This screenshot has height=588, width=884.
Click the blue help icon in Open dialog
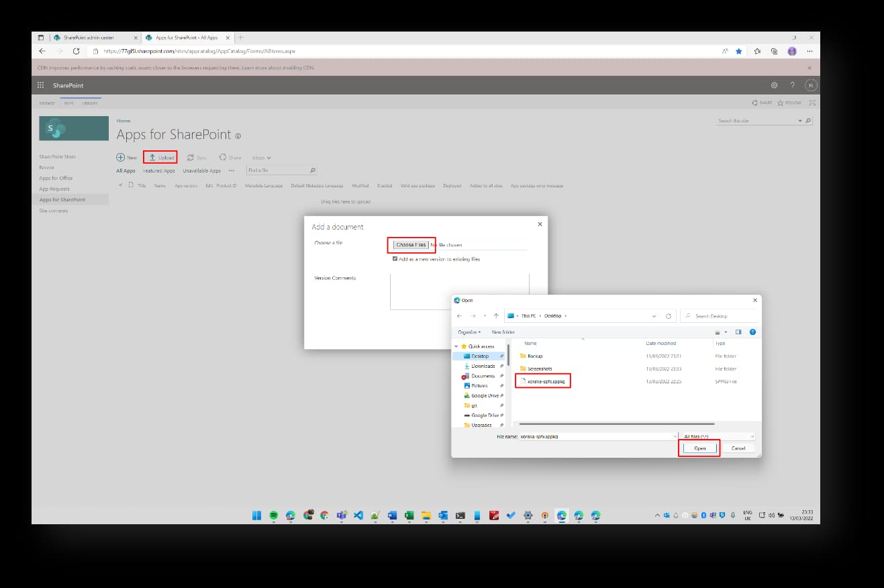[752, 332]
